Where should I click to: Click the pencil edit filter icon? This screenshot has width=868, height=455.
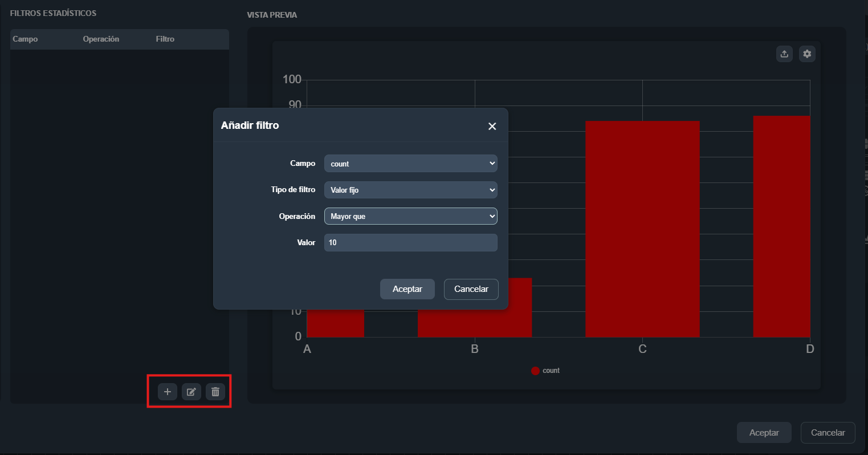pyautogui.click(x=191, y=392)
